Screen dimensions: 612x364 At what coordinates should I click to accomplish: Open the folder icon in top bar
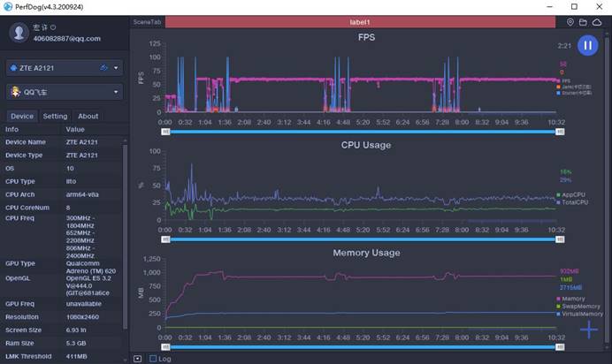pyautogui.click(x=583, y=22)
